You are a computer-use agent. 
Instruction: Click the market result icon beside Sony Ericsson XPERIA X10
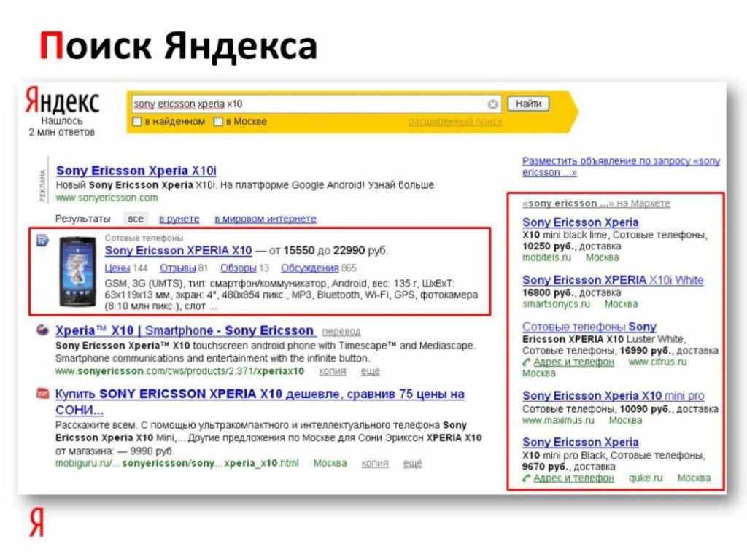click(42, 241)
